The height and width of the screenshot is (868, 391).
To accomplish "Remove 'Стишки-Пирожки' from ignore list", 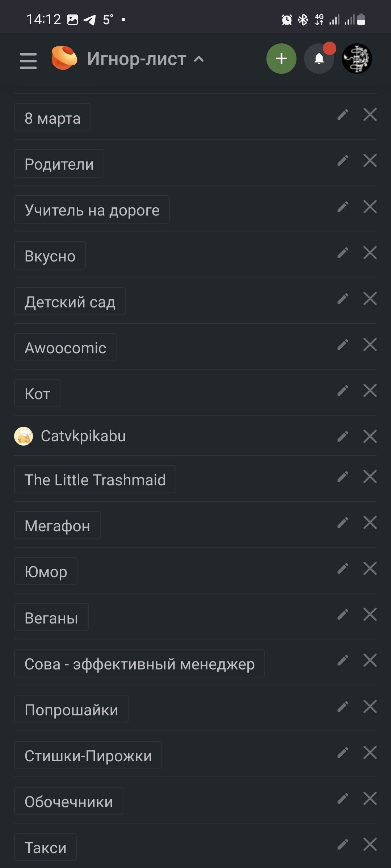I will tap(370, 753).
